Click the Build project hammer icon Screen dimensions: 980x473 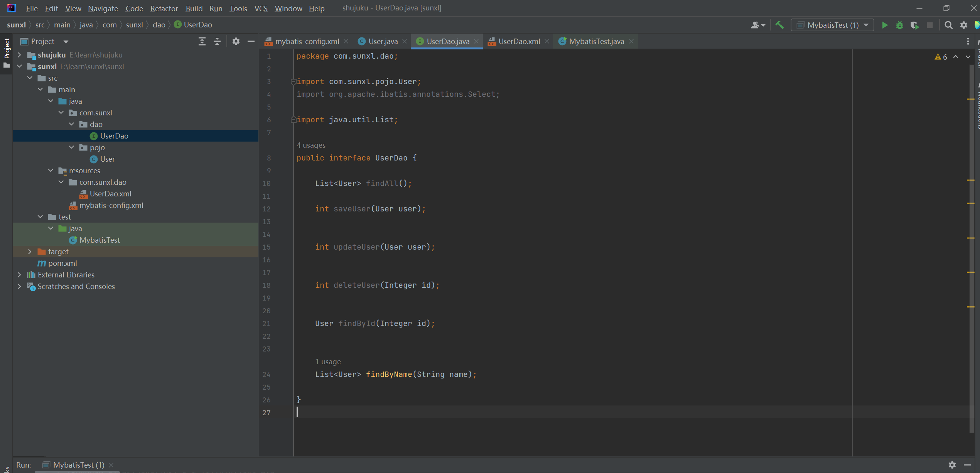(x=779, y=25)
